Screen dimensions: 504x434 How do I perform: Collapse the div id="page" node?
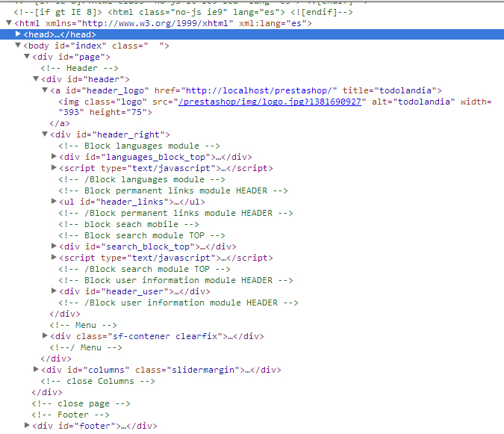point(27,57)
